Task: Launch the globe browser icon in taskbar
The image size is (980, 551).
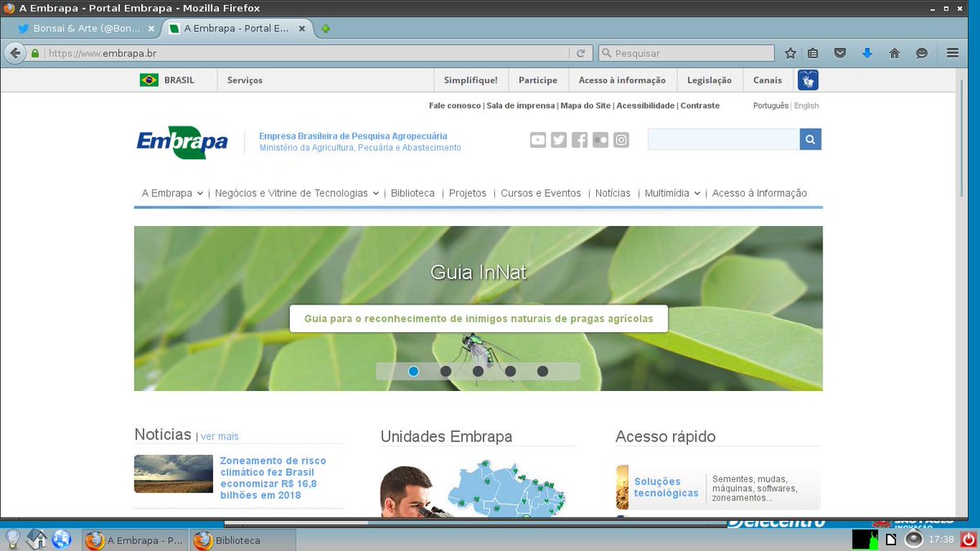Action: (62, 539)
